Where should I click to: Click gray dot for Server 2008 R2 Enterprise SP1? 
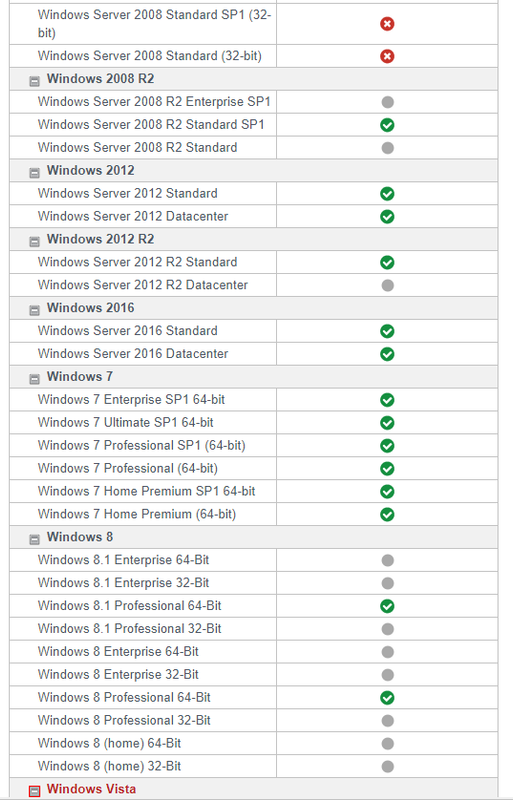coord(387,102)
